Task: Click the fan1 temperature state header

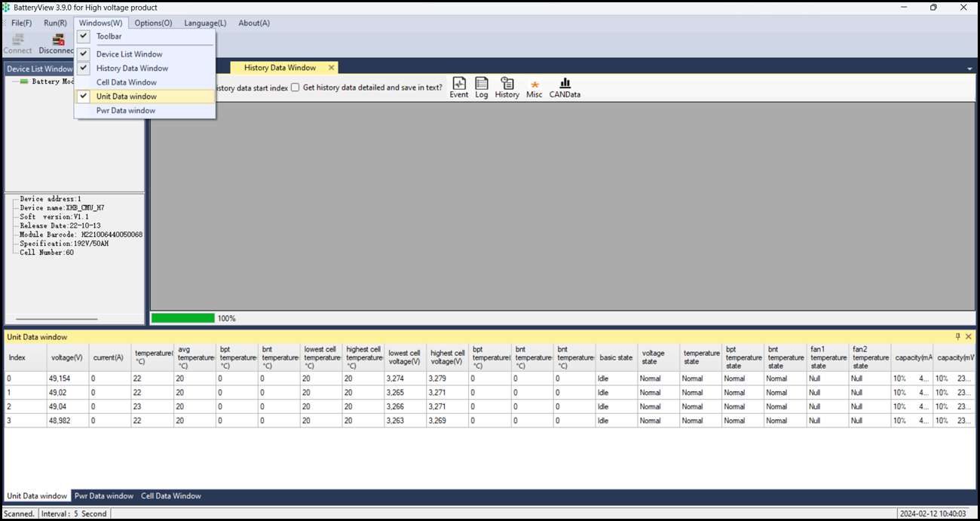Action: click(x=828, y=357)
